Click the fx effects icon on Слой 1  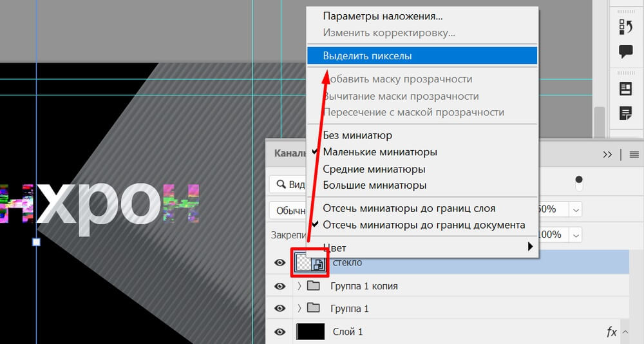point(612,331)
